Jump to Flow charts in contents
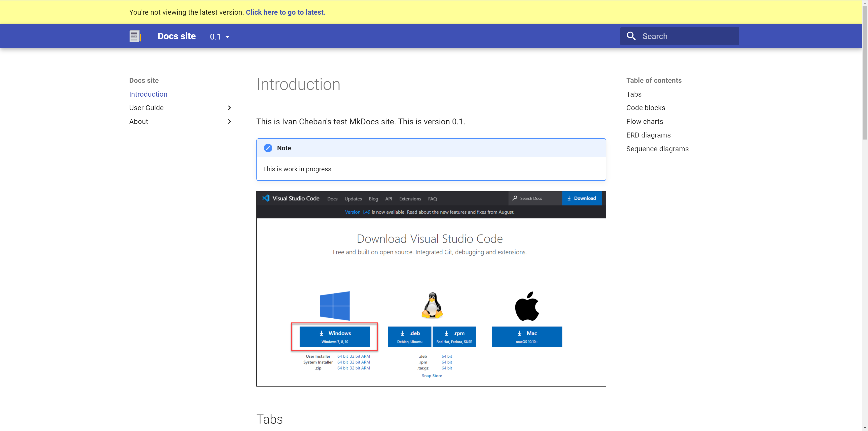868x431 pixels. tap(645, 121)
